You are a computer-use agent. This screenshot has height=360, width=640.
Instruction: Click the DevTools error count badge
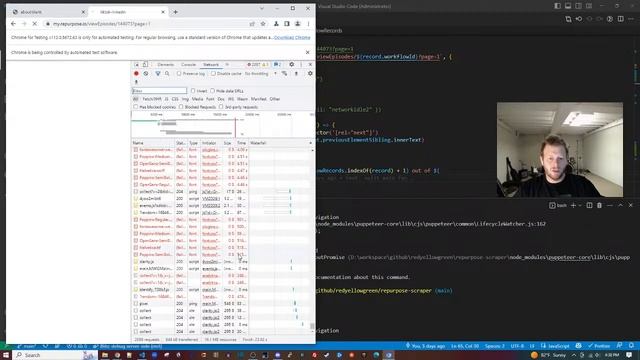(x=255, y=64)
